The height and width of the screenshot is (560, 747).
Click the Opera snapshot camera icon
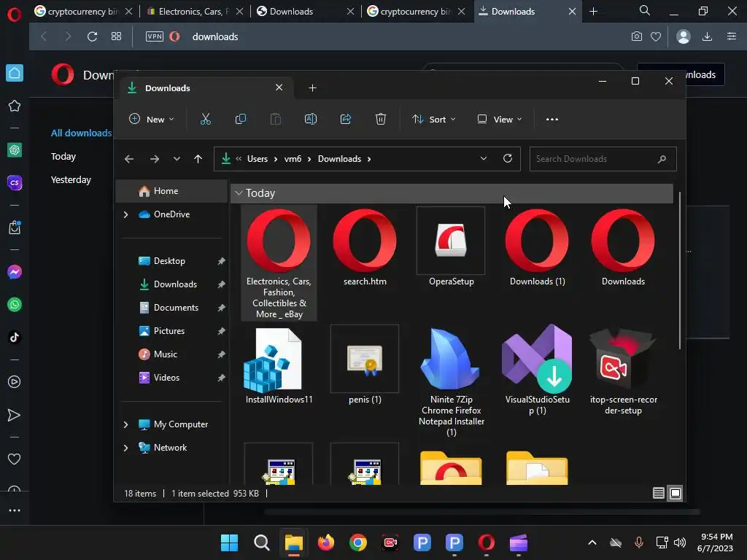tap(637, 36)
